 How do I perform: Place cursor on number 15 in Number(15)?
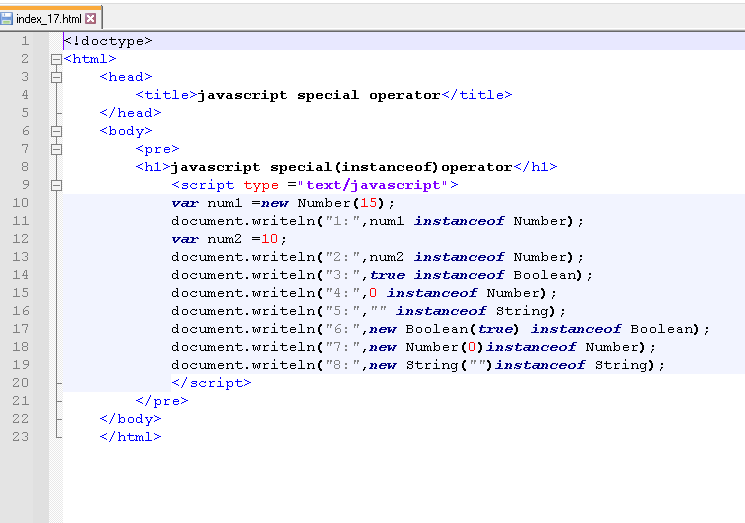(x=371, y=203)
